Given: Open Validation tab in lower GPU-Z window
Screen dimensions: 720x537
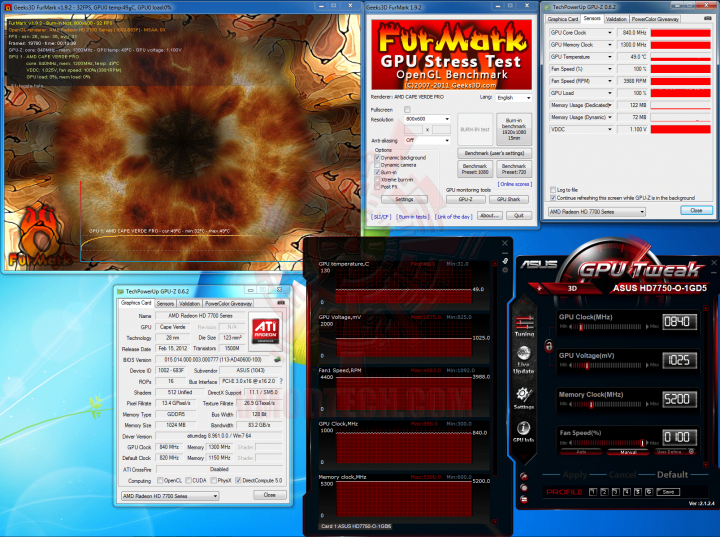Looking at the screenshot, I should tap(189, 304).
